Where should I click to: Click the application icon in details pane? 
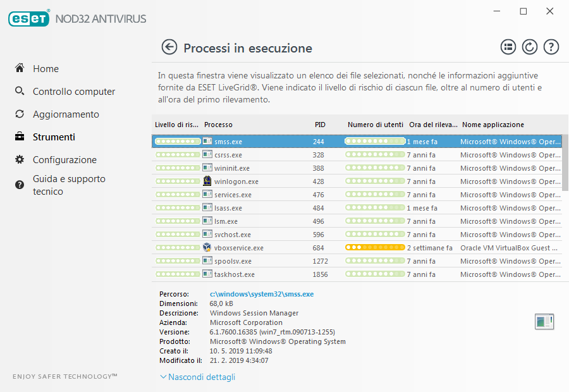544,322
